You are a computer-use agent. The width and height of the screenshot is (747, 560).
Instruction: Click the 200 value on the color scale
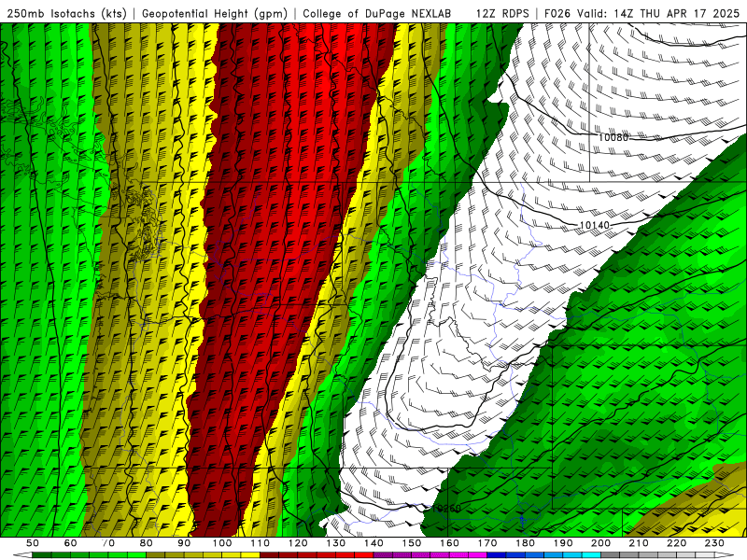[601, 543]
